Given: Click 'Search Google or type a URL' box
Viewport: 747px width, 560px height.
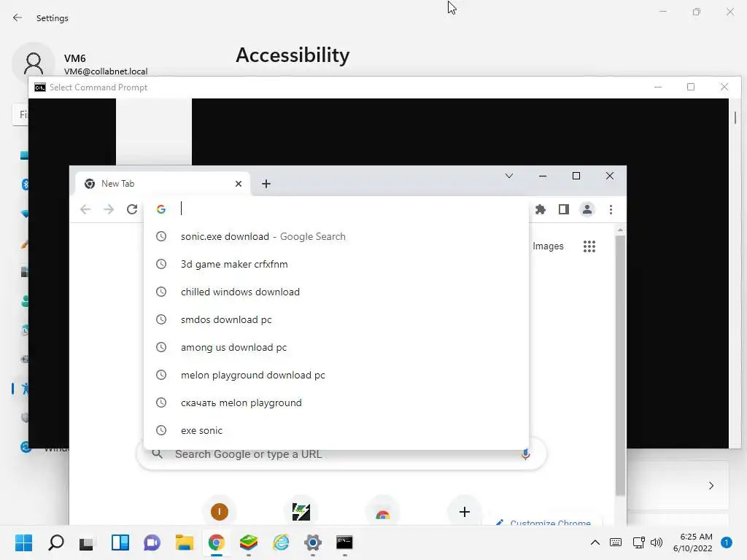Looking at the screenshot, I should 341,454.
